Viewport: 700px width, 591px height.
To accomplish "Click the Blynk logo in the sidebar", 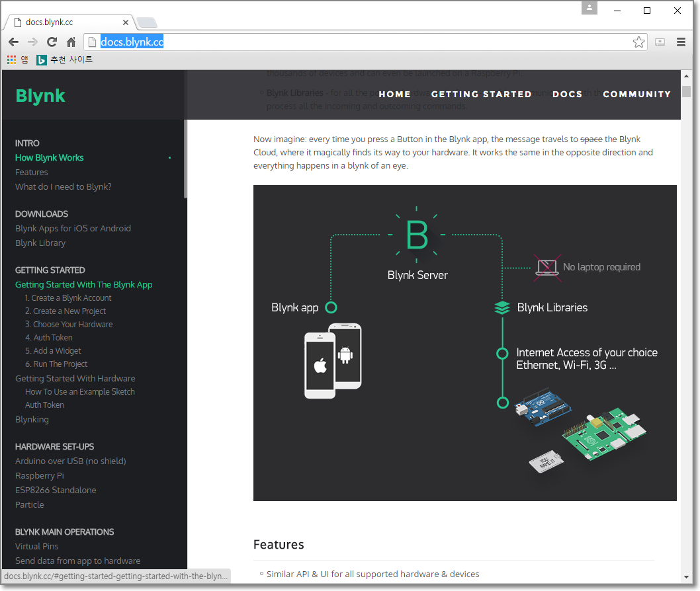I will coord(40,95).
